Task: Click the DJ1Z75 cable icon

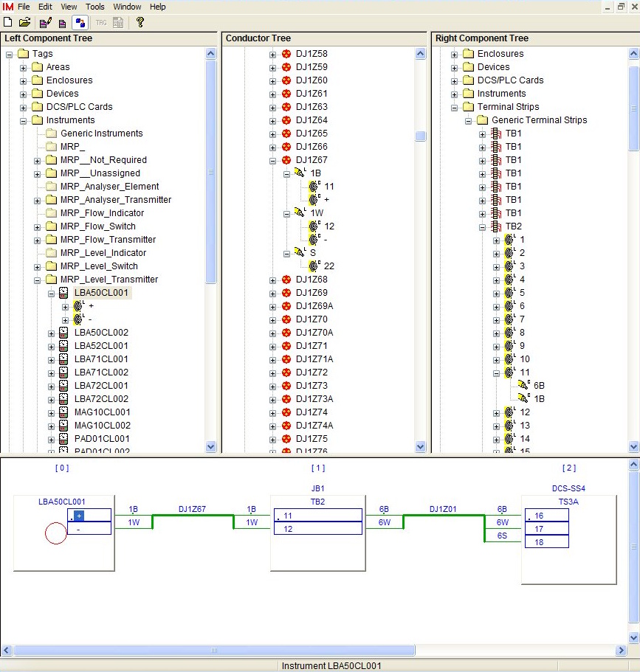Action: (x=286, y=439)
